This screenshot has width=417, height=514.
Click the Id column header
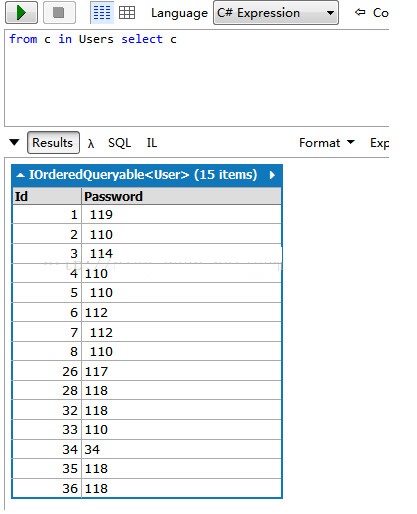point(47,196)
